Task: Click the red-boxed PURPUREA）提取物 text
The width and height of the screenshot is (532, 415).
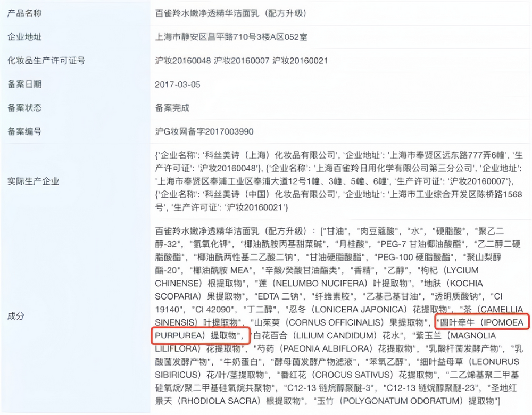Action: point(196,336)
